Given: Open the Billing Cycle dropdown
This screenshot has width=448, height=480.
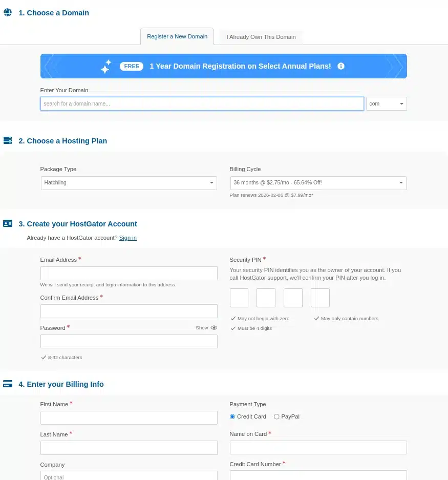Looking at the screenshot, I should click(318, 183).
